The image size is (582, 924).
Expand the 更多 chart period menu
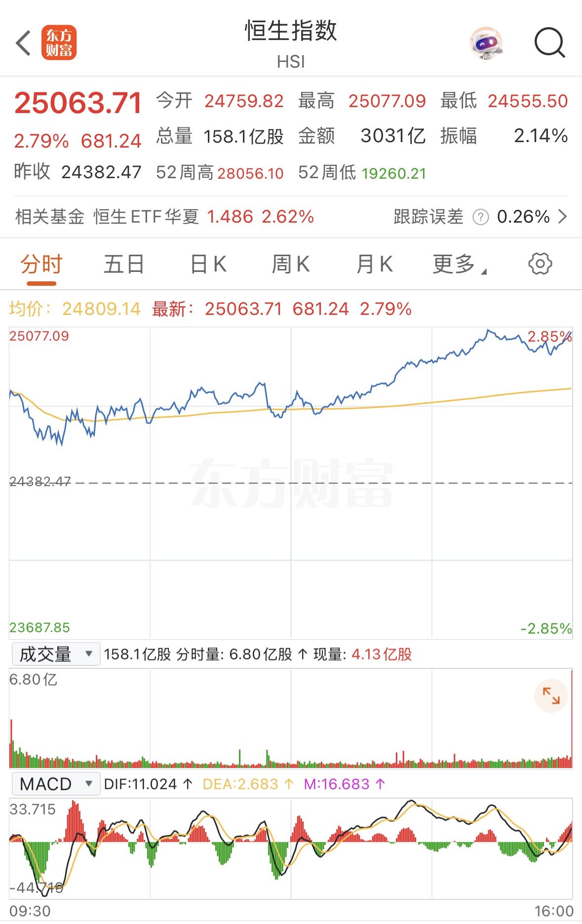[459, 265]
